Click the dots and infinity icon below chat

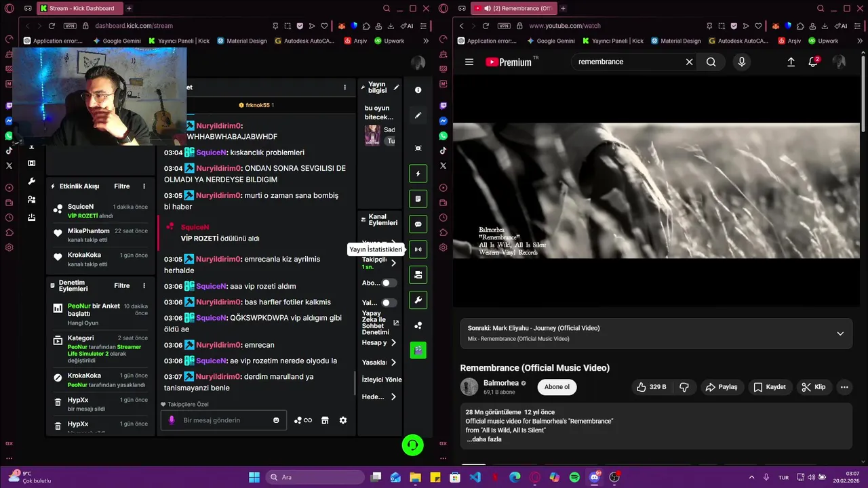(302, 420)
